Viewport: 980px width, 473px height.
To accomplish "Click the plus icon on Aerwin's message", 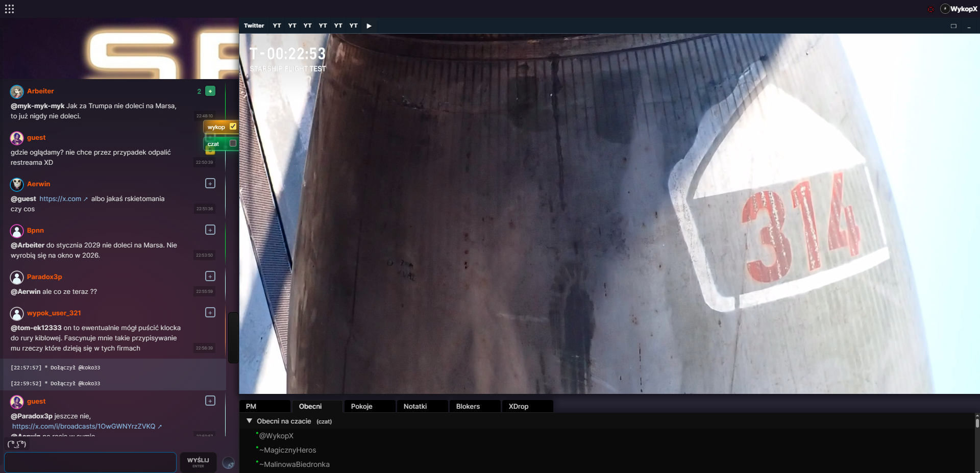I will (x=210, y=183).
